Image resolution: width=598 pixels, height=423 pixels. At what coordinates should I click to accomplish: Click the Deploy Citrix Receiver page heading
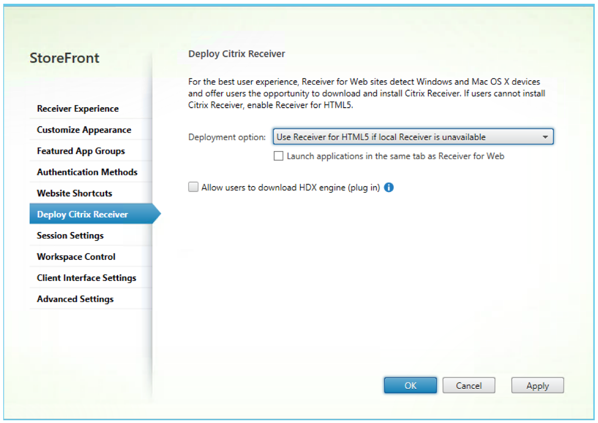[236, 54]
